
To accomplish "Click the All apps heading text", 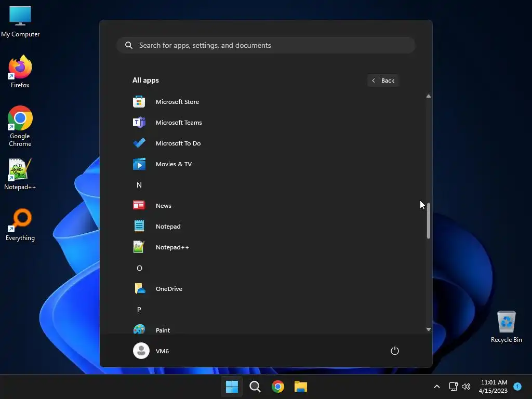I will [145, 81].
